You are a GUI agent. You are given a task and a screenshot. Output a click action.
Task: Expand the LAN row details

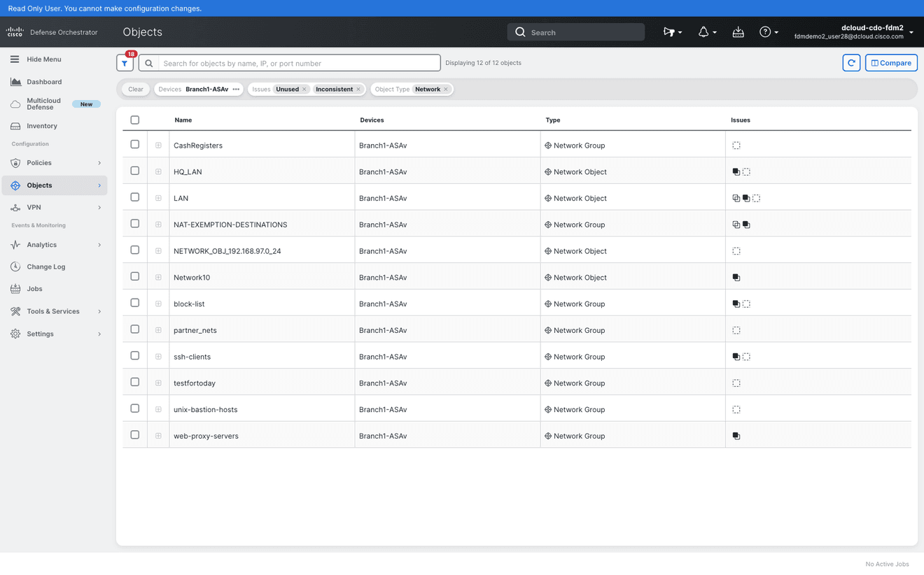click(x=158, y=198)
